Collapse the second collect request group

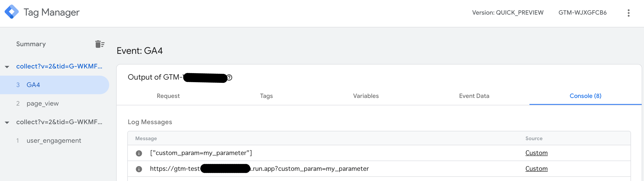click(x=7, y=122)
